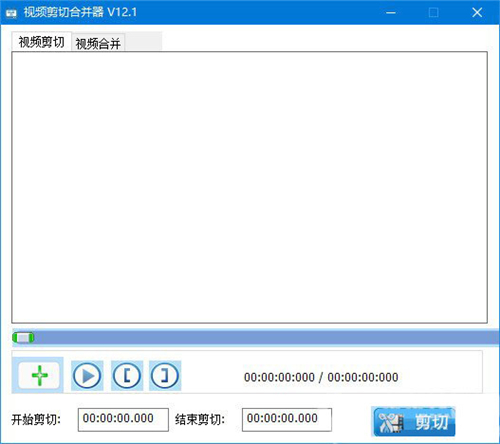Close the 视频剪切合并器 V12.1 window

[x=477, y=13]
